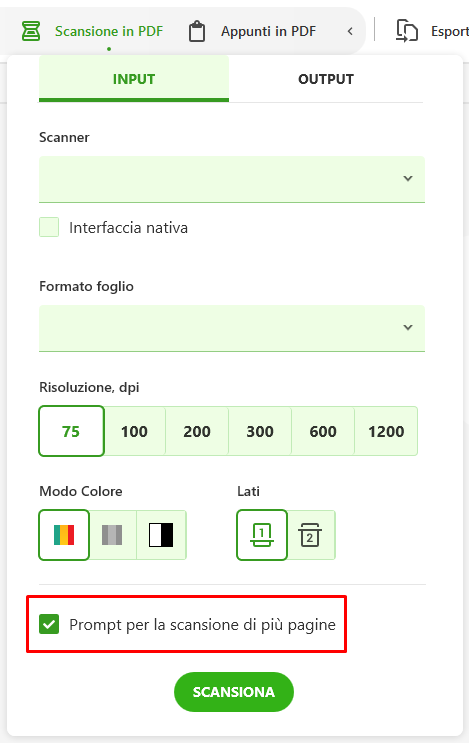The width and height of the screenshot is (469, 743).
Task: Enable the Interfaccia nativa checkbox
Action: tap(49, 227)
